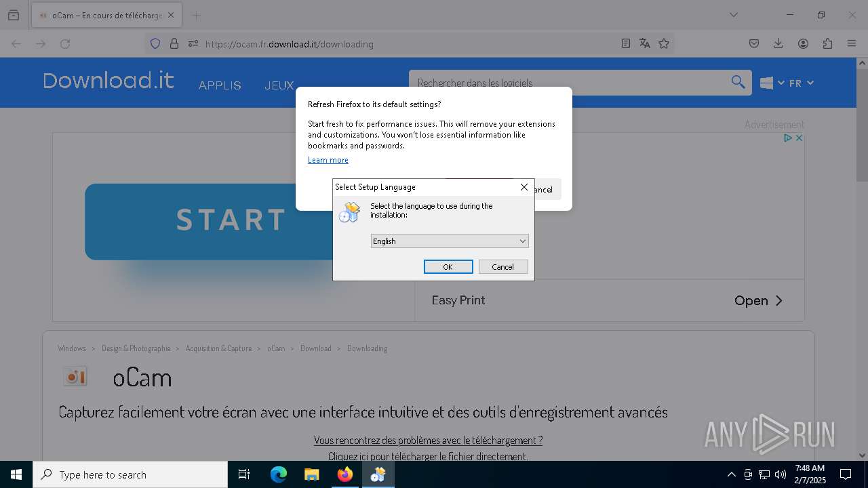Open the Save to Pocket icon

point(754,43)
